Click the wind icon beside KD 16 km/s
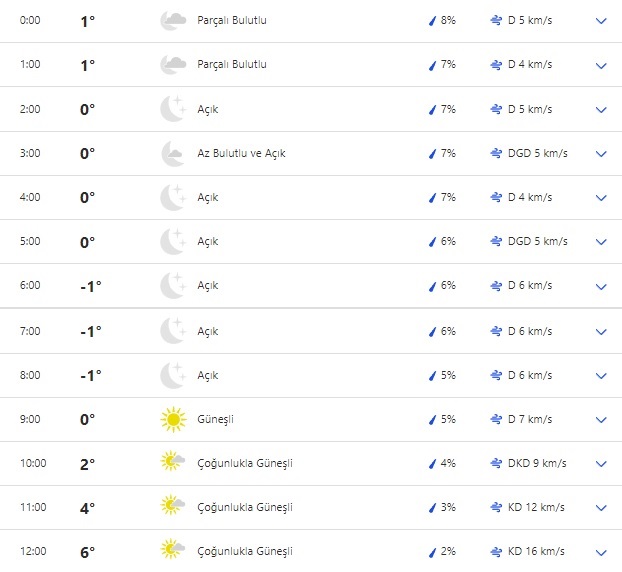 tap(497, 552)
